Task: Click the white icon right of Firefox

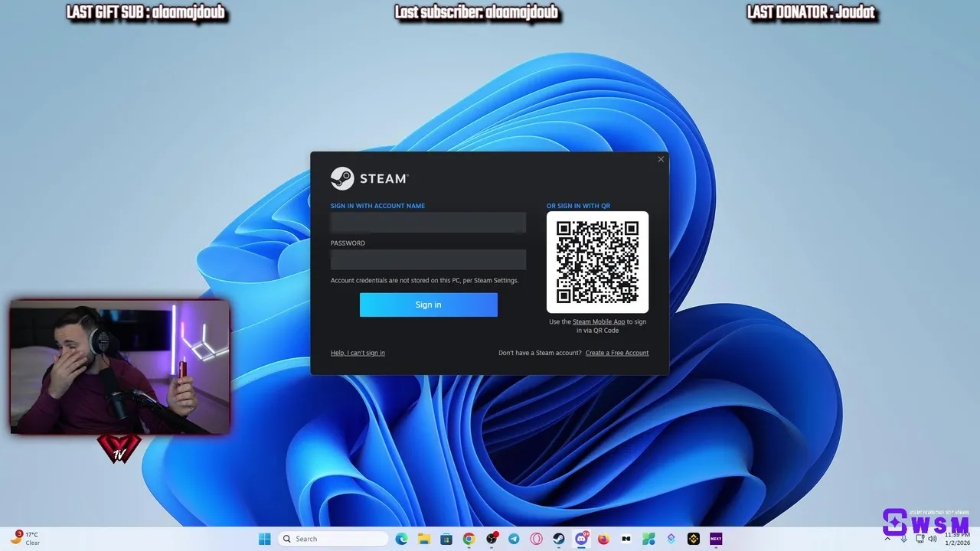Action: click(626, 539)
